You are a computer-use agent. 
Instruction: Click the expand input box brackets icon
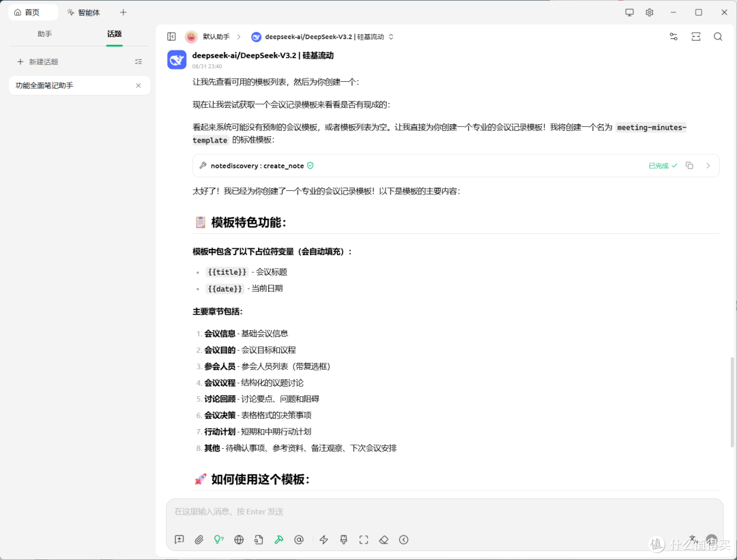(364, 540)
